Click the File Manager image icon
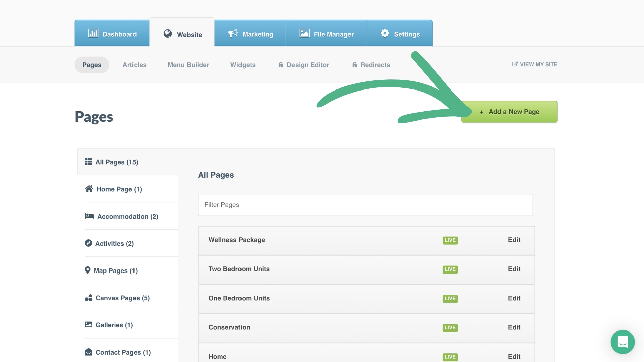 point(304,33)
